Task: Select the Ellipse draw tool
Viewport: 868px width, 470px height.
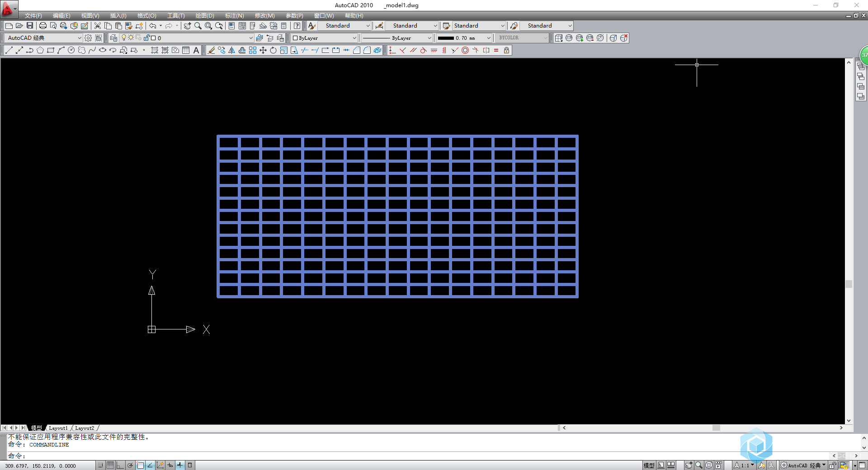Action: coord(103,50)
